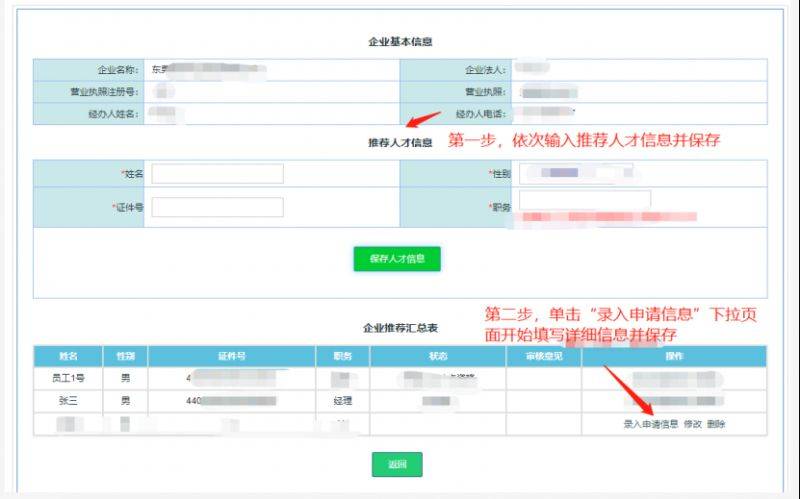Click the 职务 column header in the table

click(342, 356)
